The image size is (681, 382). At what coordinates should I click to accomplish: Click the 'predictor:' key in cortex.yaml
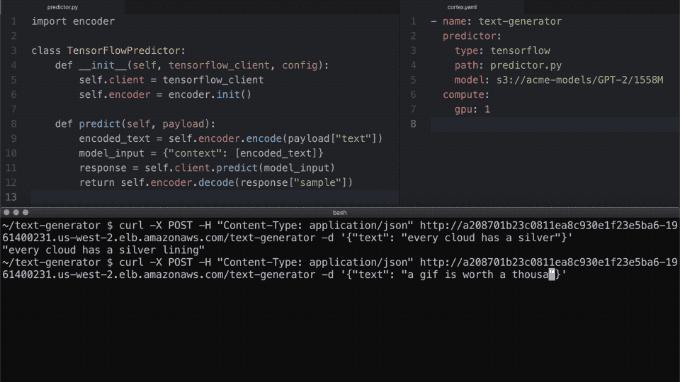pyautogui.click(x=472, y=36)
